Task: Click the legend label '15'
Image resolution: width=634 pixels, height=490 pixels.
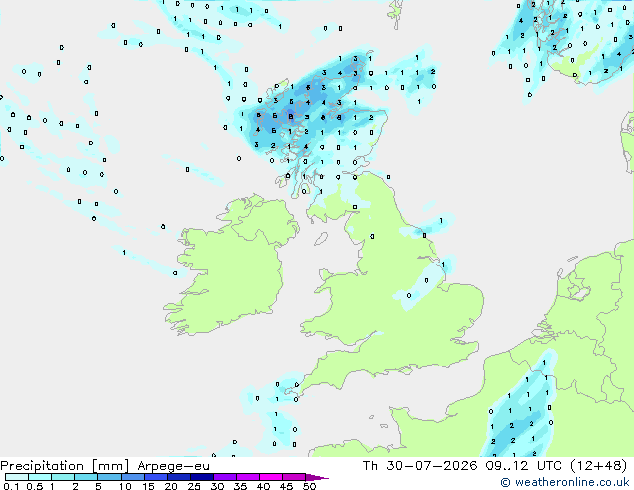Action: [x=148, y=486]
